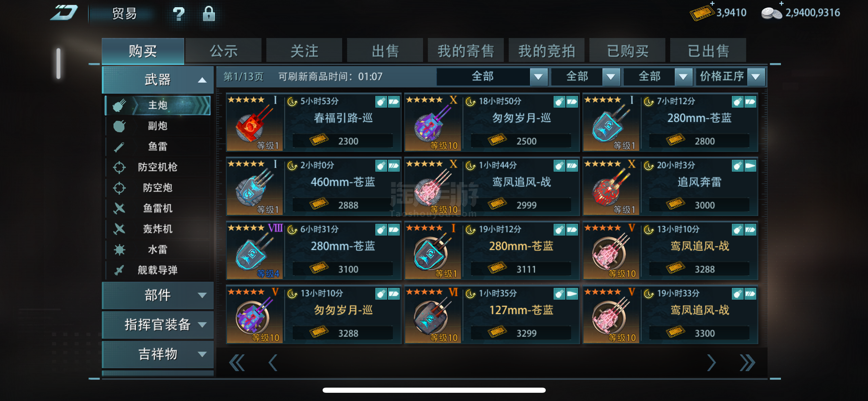
Task: Click the game logo back icon
Action: pos(64,13)
